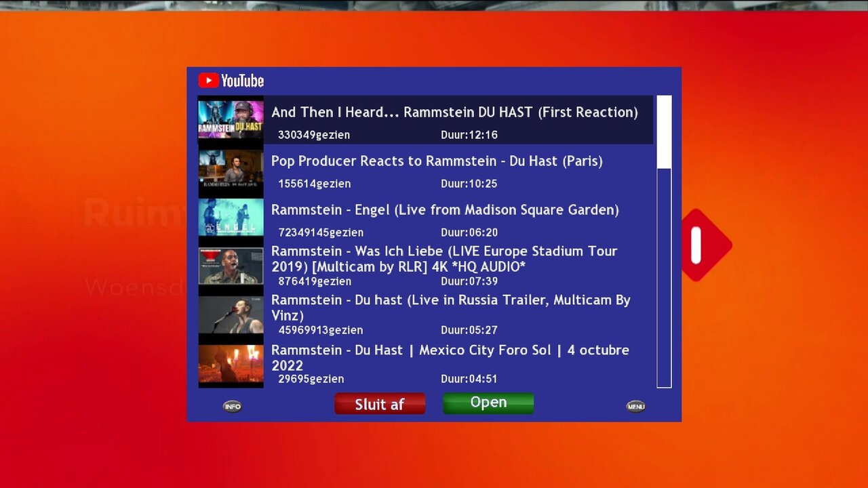The width and height of the screenshot is (868, 488).
Task: Open thumbnail of Rammstein DU HAST First Reaction
Action: click(231, 119)
